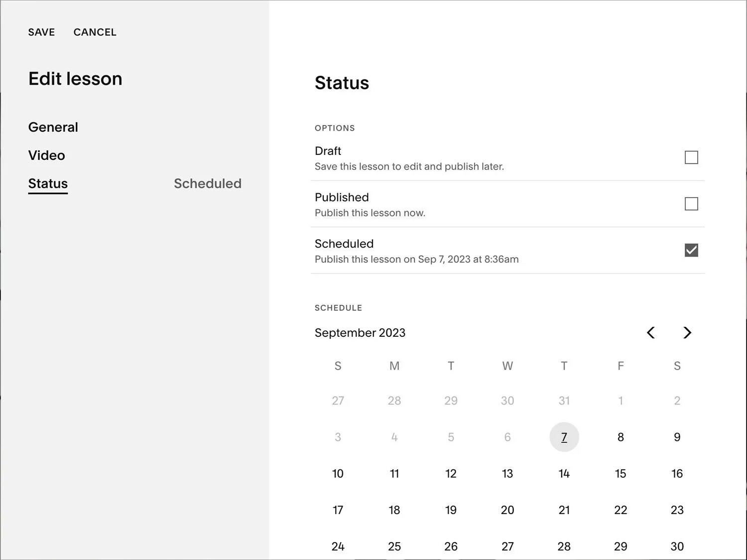Uncheck the Scheduled option checkbox

coord(691,250)
